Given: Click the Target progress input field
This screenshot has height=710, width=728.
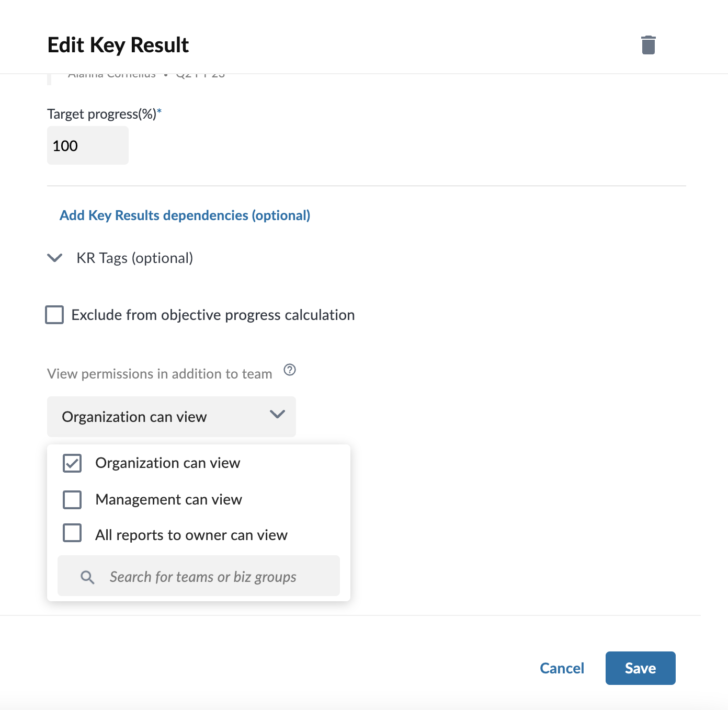Looking at the screenshot, I should (x=88, y=145).
